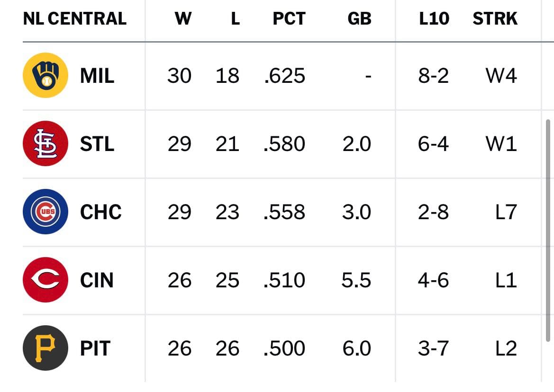Open the CHC team link
This screenshot has height=392, width=554.
click(x=100, y=212)
